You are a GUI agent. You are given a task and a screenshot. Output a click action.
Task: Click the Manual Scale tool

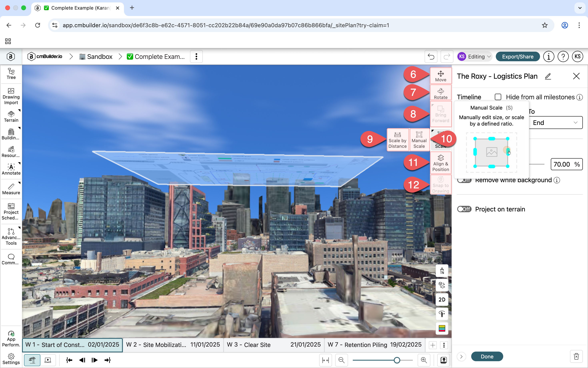(x=419, y=140)
